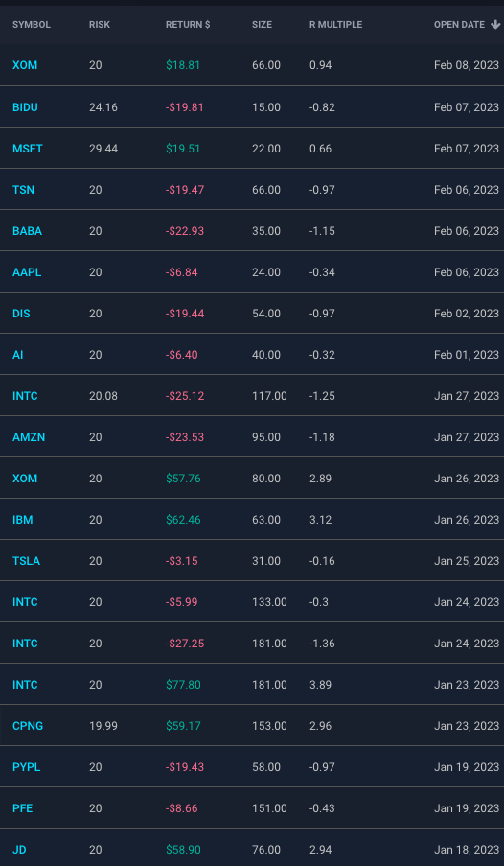Select the $62.46 return for IBM
This screenshot has height=866, width=504.
click(x=183, y=520)
